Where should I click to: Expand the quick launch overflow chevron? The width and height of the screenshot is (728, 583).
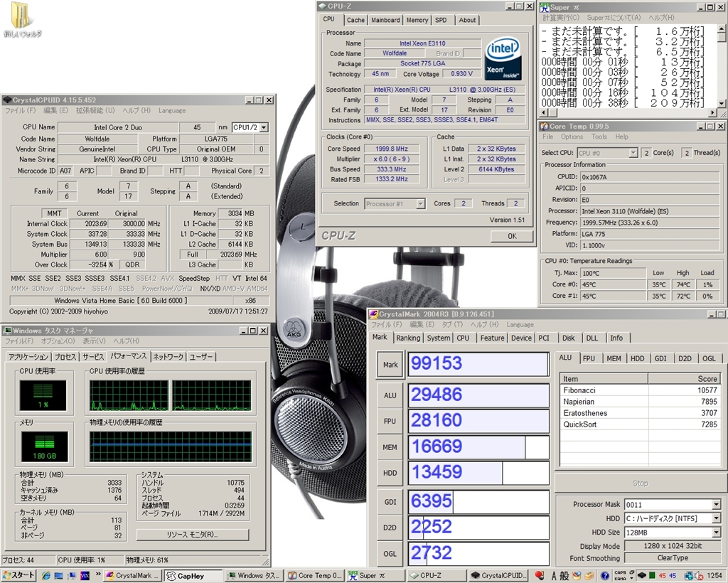[x=98, y=574]
